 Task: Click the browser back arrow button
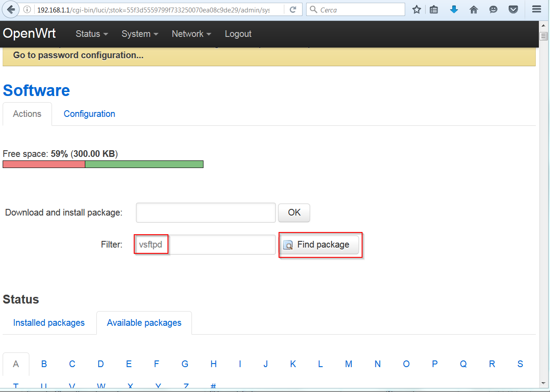(11, 9)
